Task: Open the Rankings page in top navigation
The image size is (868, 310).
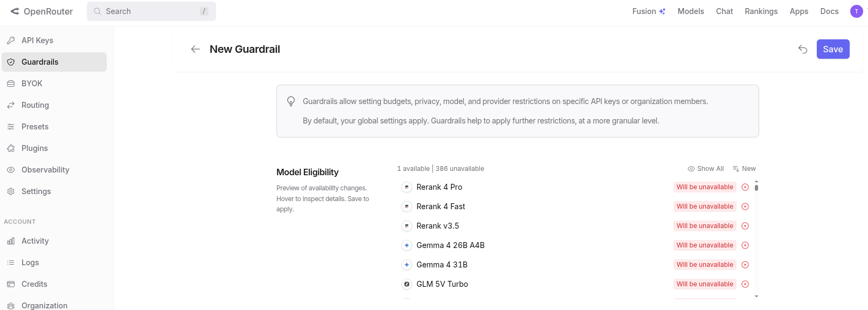Action: (x=761, y=11)
